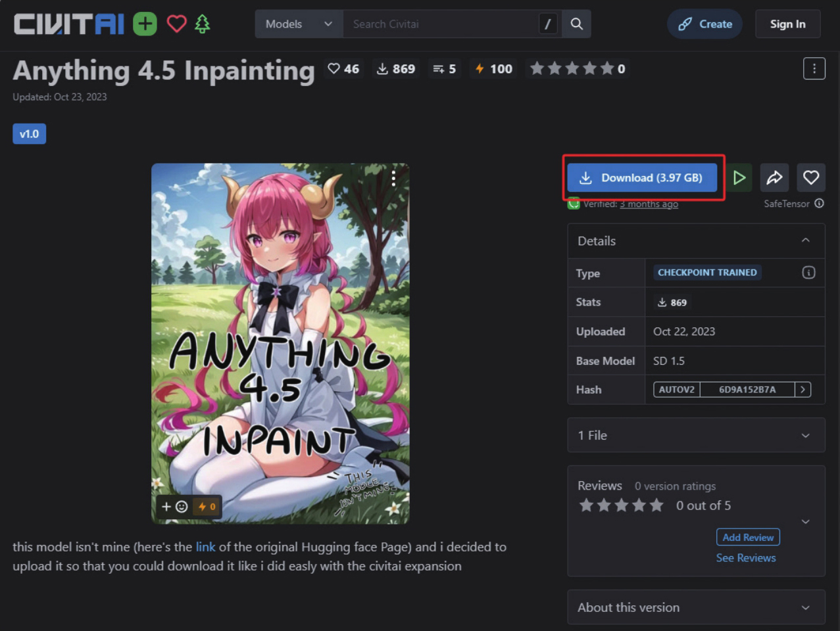The height and width of the screenshot is (631, 840).
Task: Open the Models search category dropdown
Action: pyautogui.click(x=299, y=24)
